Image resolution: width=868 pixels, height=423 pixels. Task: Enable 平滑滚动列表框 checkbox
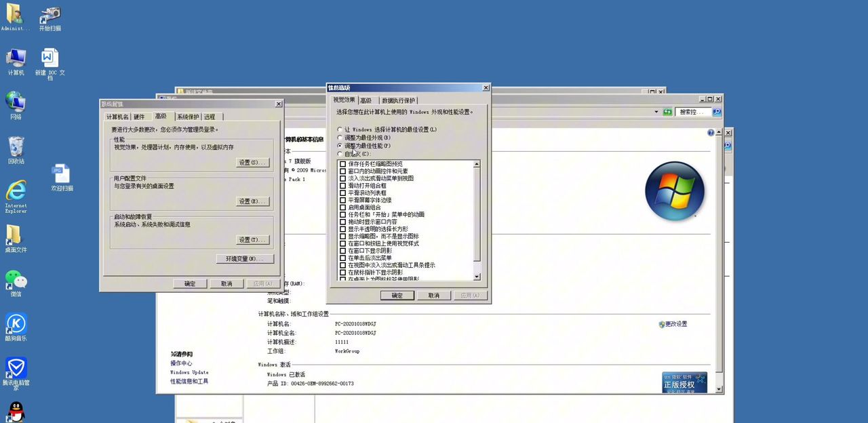tap(343, 193)
